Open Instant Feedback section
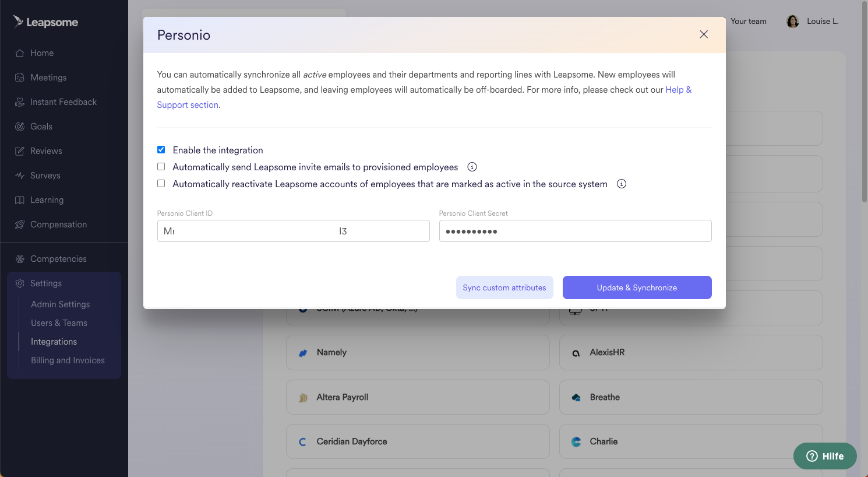The image size is (868, 477). coord(64,102)
